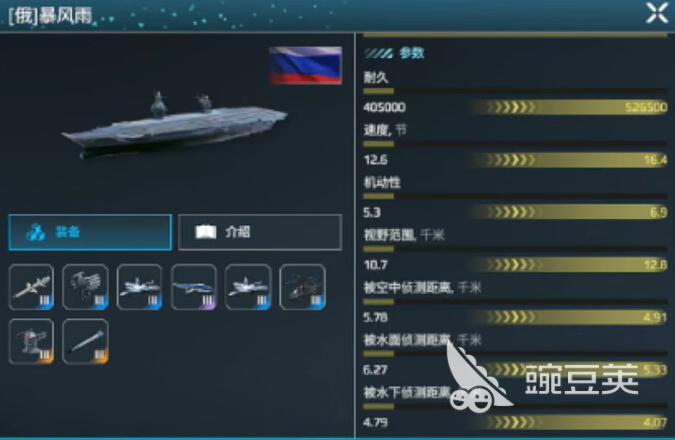675x440 pixels.
Task: Select the orange-tier torpedo slot in second row
Action: pos(85,341)
